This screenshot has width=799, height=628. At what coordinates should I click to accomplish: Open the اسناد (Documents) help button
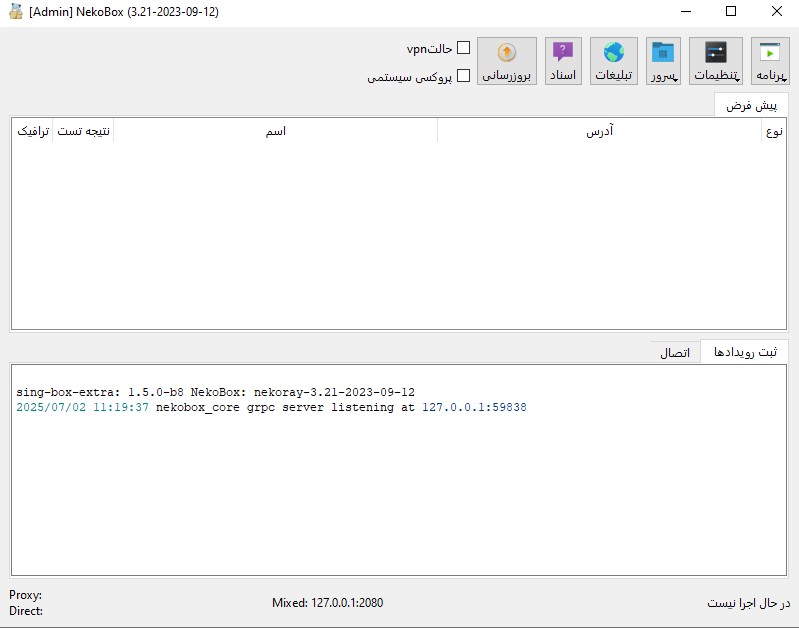pyautogui.click(x=563, y=61)
